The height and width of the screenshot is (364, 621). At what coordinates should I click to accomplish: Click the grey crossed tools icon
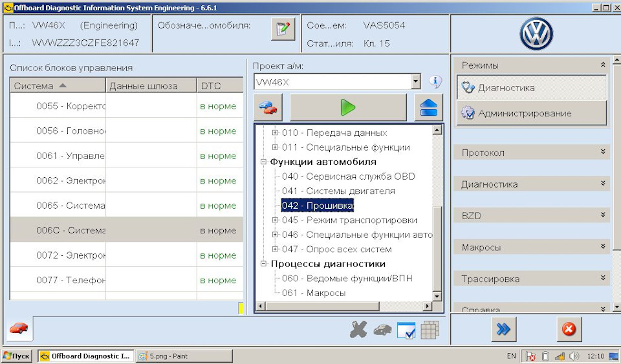[x=358, y=330]
